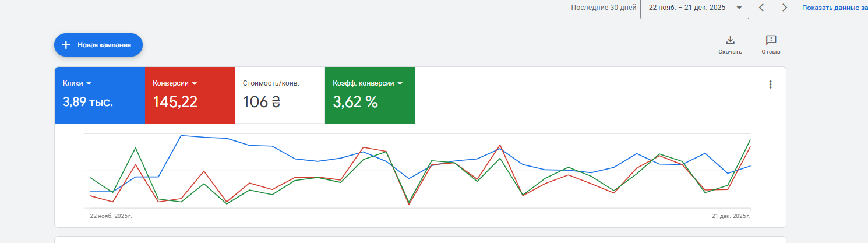Screen dimensions: 868x243
Task: Expand the Конверсии metric dropdown arrow
Action: (195, 83)
